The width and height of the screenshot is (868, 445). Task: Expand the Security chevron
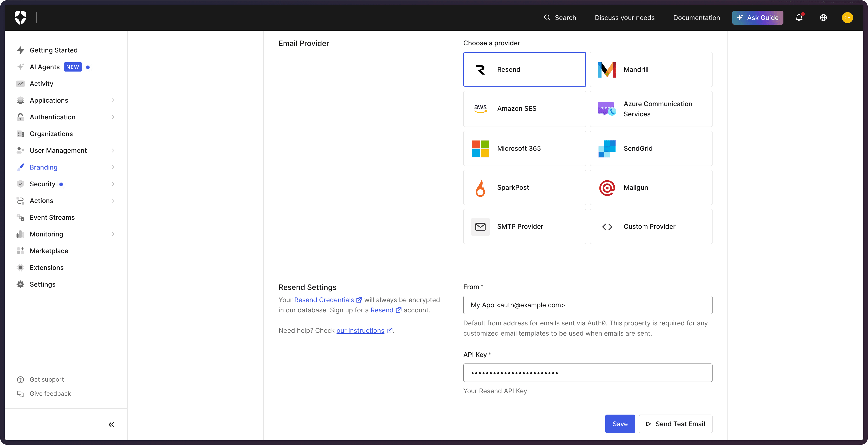113,184
